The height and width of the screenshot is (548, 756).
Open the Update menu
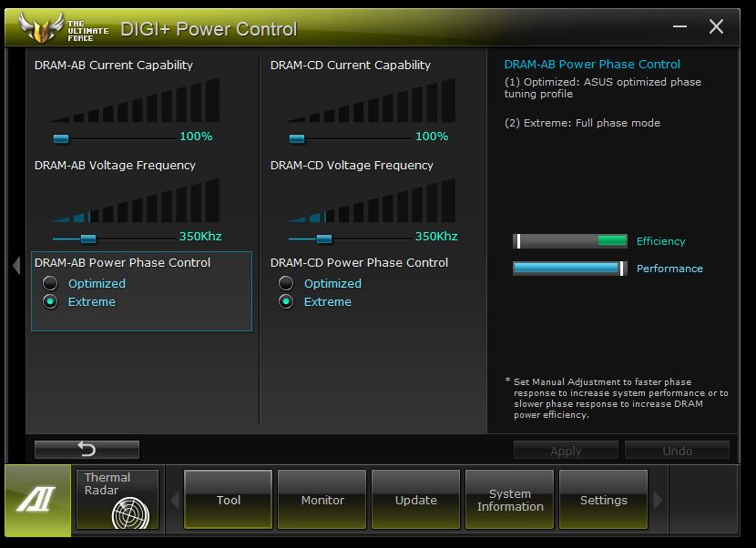coord(415,500)
